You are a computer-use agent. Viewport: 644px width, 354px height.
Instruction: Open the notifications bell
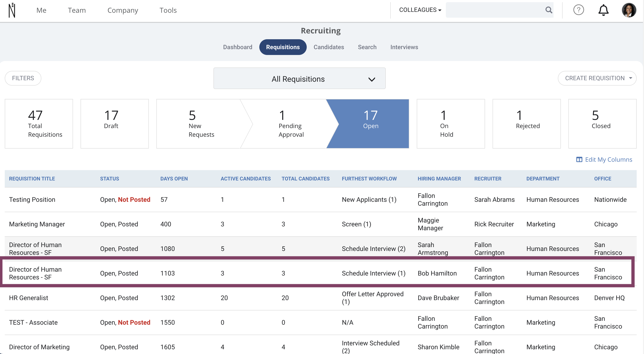(603, 10)
